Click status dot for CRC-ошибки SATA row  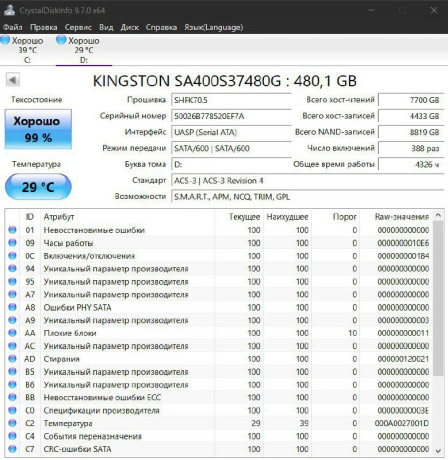(12, 449)
